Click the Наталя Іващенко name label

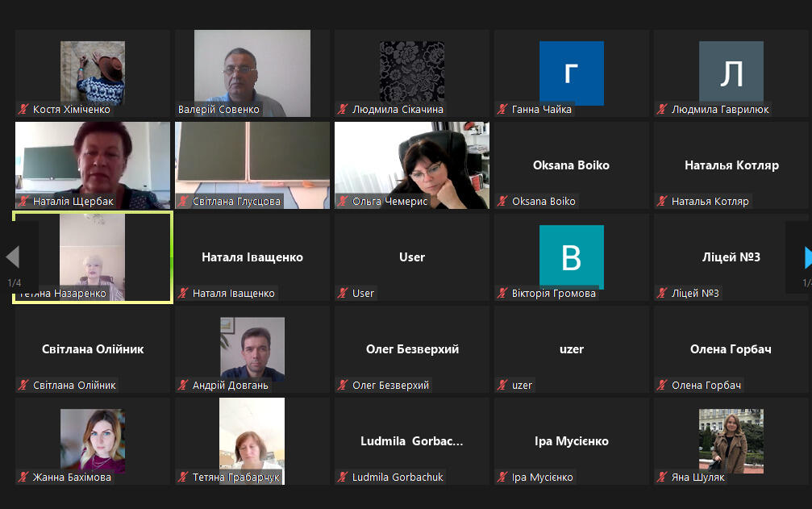coord(234,293)
